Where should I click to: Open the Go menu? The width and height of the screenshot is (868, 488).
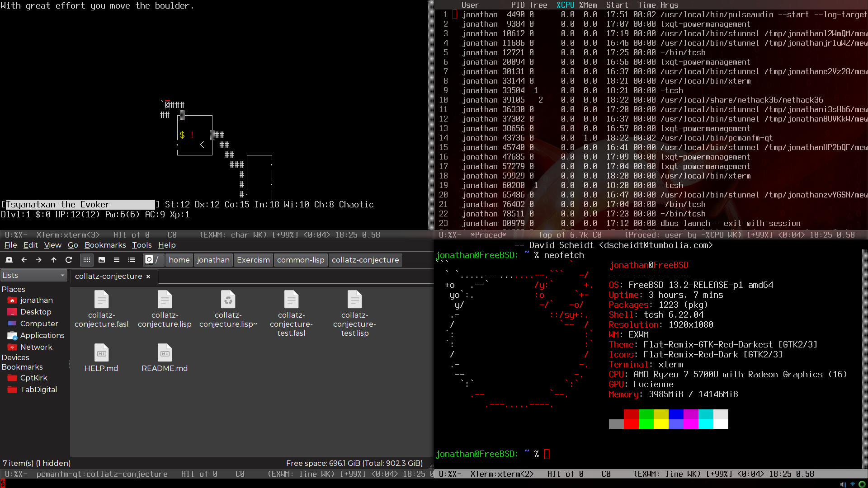73,245
